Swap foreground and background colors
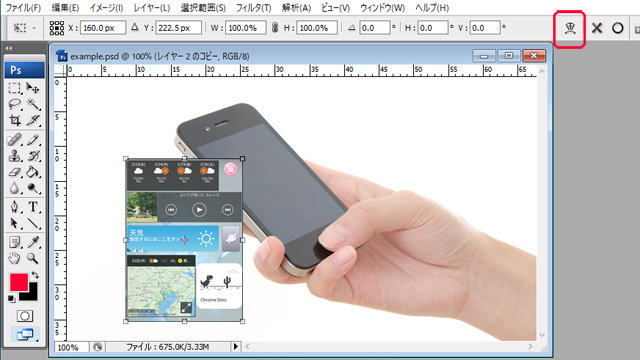This screenshot has width=640, height=360. point(35,275)
